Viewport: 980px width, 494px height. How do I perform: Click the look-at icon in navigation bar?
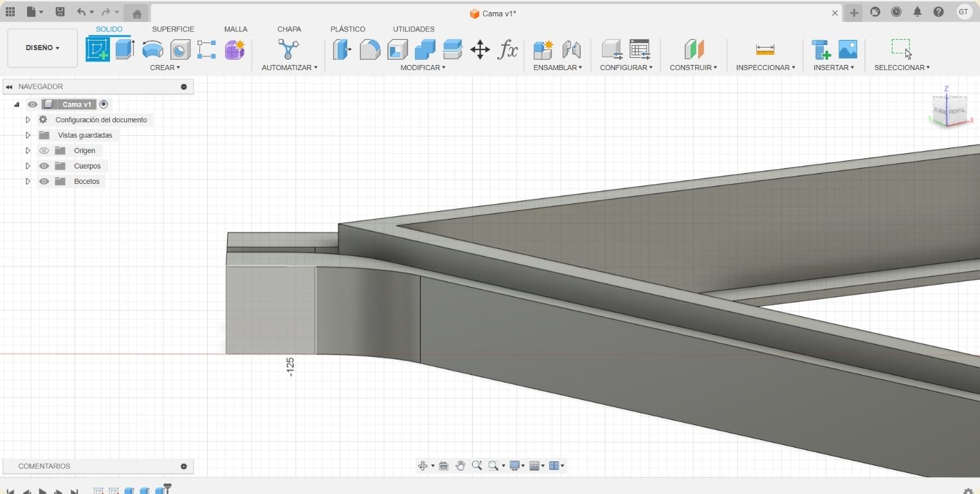pyautogui.click(x=444, y=466)
